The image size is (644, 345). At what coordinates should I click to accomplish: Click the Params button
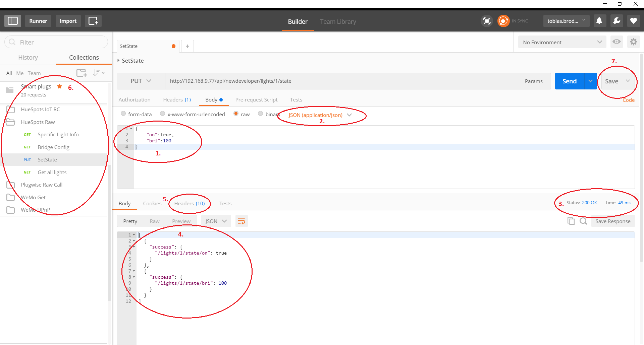[x=534, y=81]
